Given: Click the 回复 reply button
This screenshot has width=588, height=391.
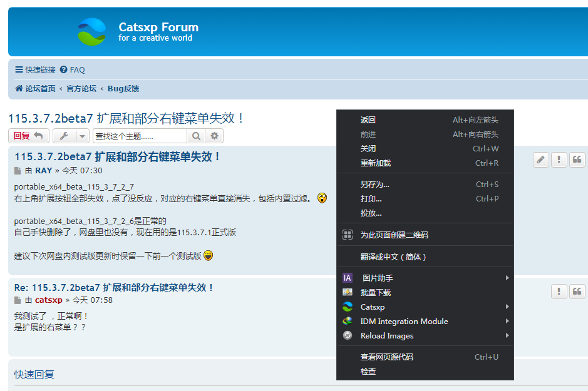Looking at the screenshot, I should pos(29,136).
